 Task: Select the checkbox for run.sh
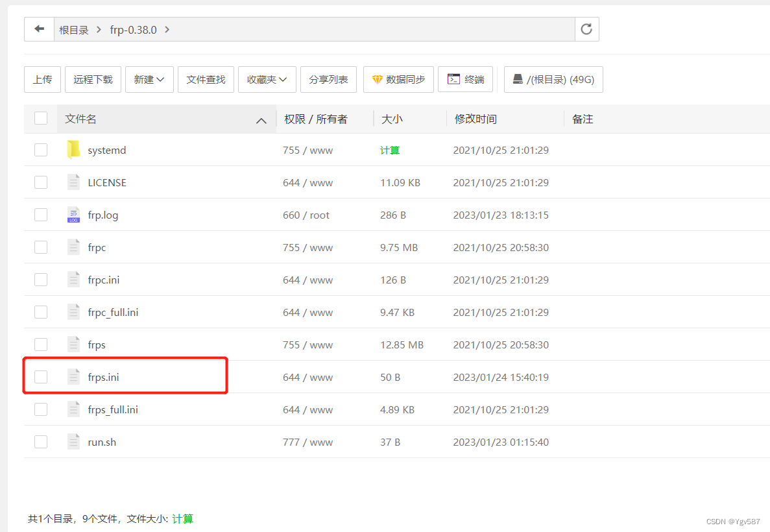coord(41,442)
